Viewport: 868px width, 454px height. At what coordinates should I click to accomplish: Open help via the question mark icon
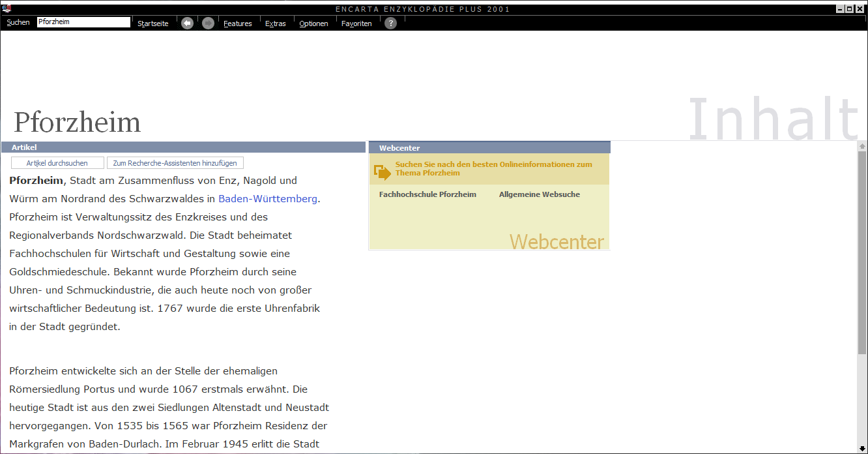[x=390, y=23]
